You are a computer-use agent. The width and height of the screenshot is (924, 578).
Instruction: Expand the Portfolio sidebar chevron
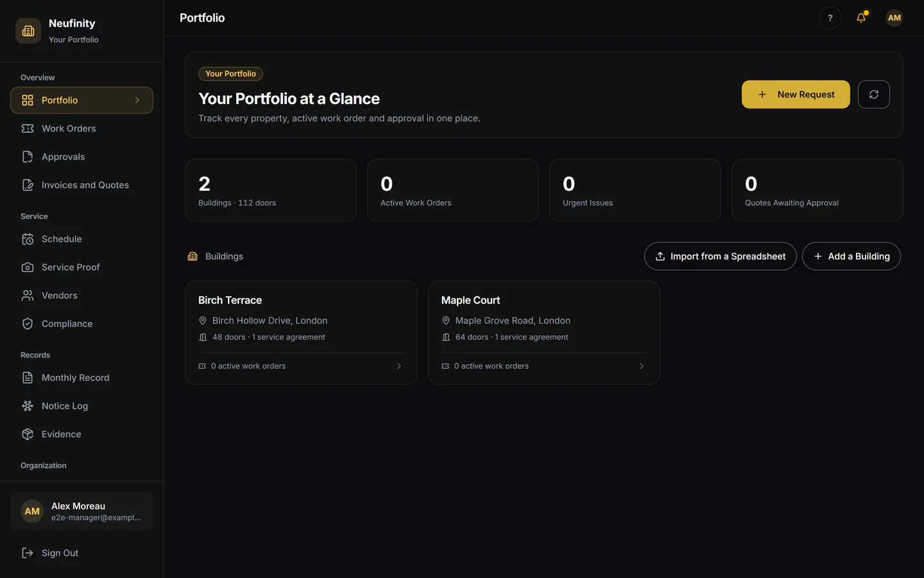coord(137,100)
